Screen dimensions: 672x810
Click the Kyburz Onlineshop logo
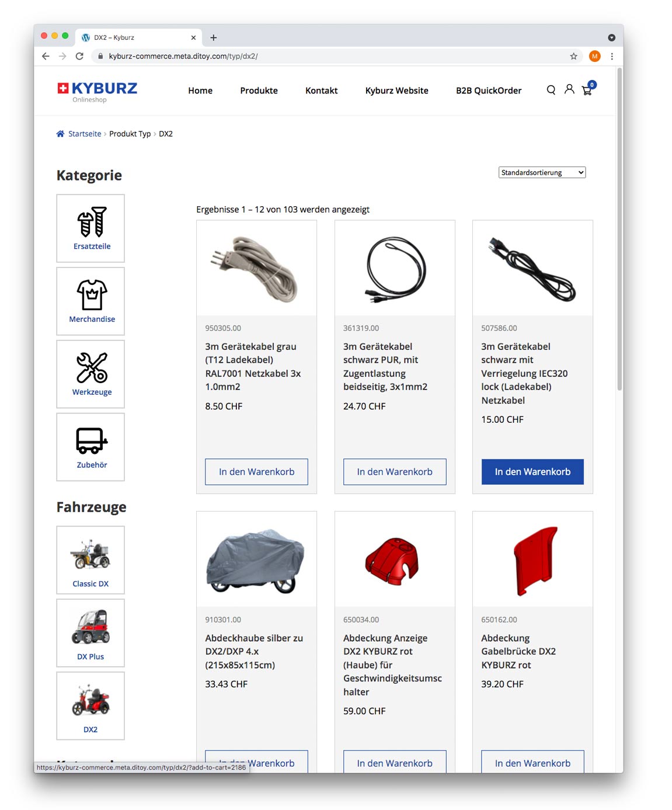coord(97,91)
